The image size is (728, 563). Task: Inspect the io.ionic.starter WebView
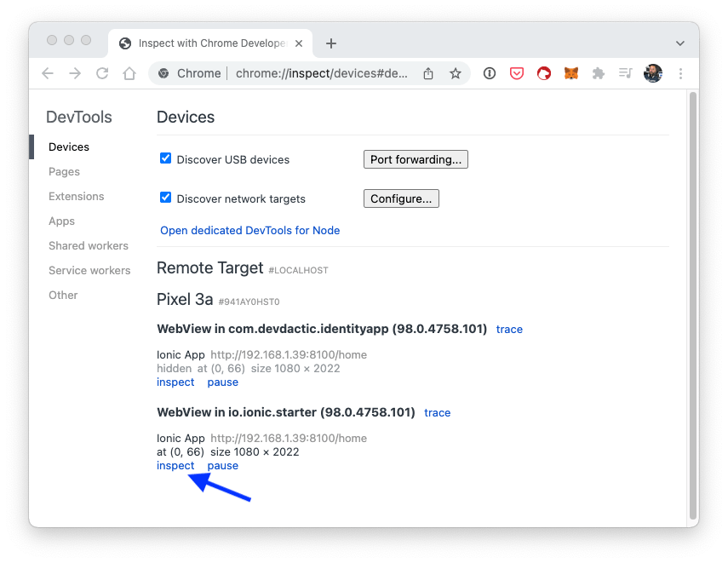pyautogui.click(x=175, y=465)
